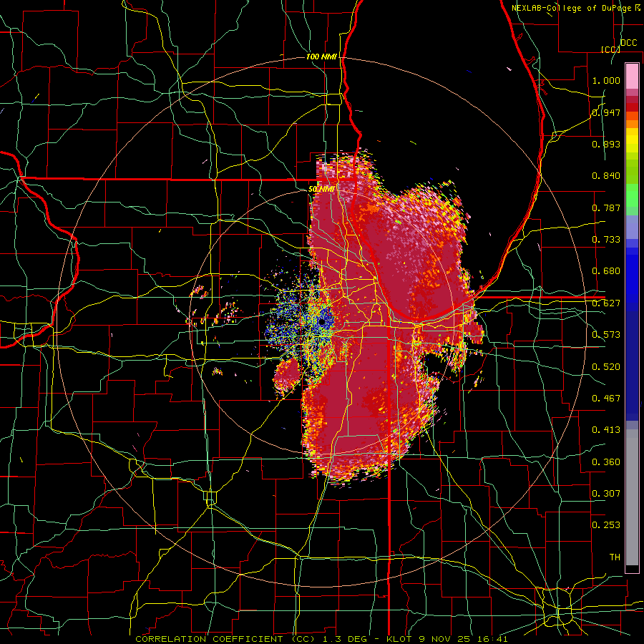
Task: Select the 0.893 scale value
Action: pyautogui.click(x=606, y=144)
